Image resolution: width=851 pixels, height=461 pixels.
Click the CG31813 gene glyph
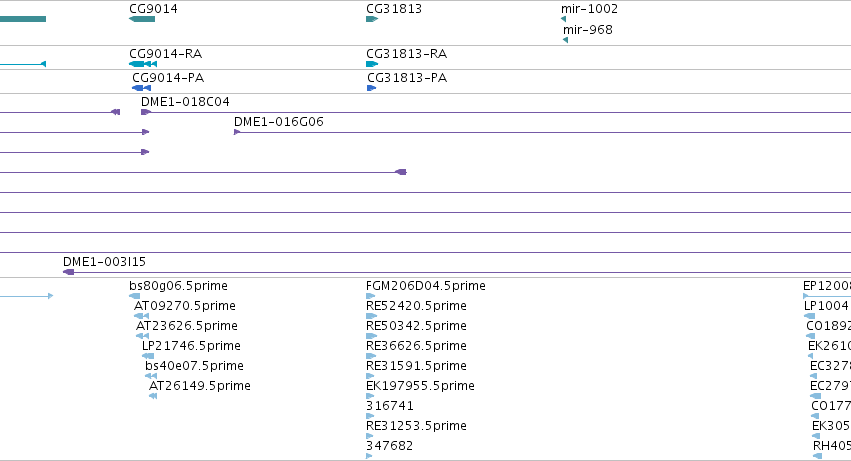point(372,19)
